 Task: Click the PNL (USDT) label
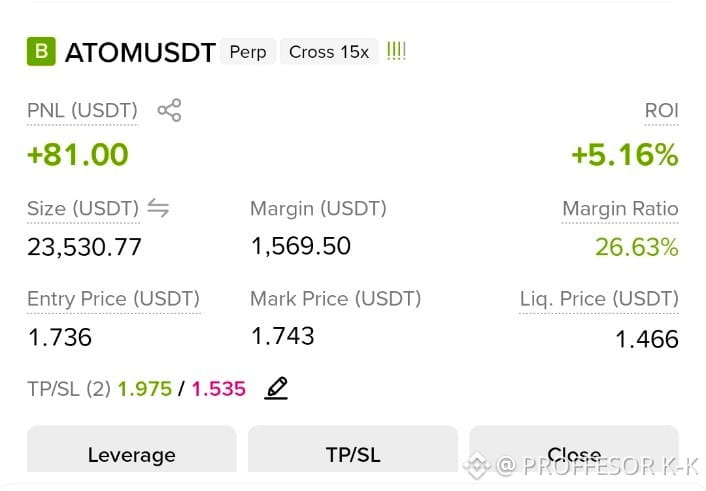82,110
